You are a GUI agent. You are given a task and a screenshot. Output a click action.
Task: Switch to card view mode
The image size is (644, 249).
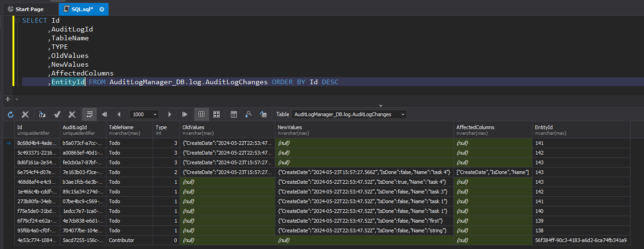[216, 114]
